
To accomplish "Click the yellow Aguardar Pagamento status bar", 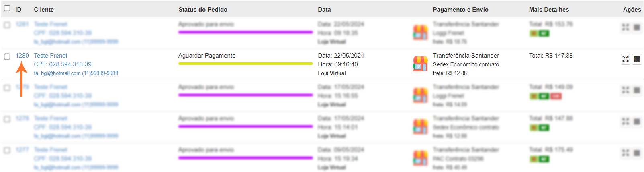I will coord(245,64).
